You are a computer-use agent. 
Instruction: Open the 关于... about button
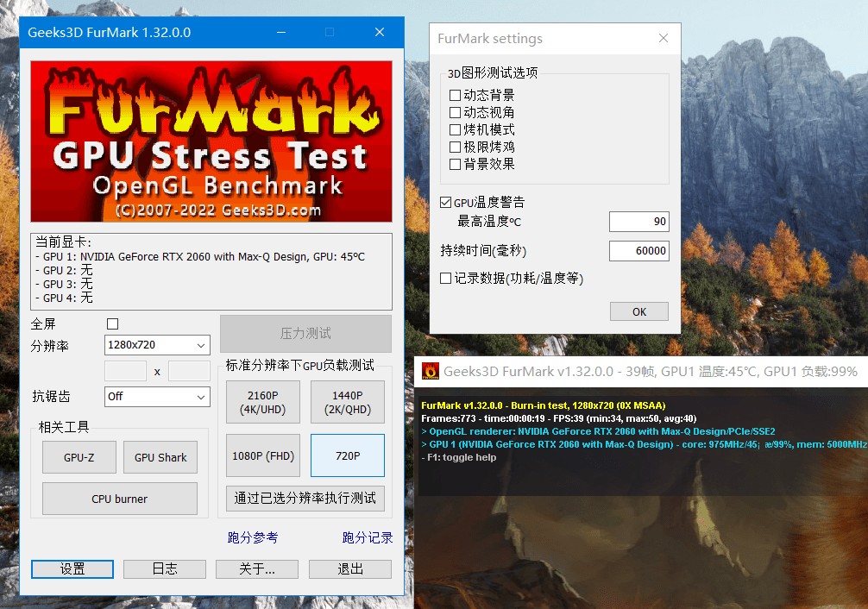pos(257,569)
